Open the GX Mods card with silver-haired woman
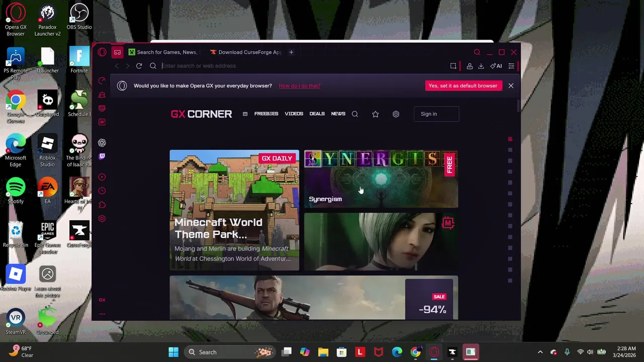 coord(381,241)
